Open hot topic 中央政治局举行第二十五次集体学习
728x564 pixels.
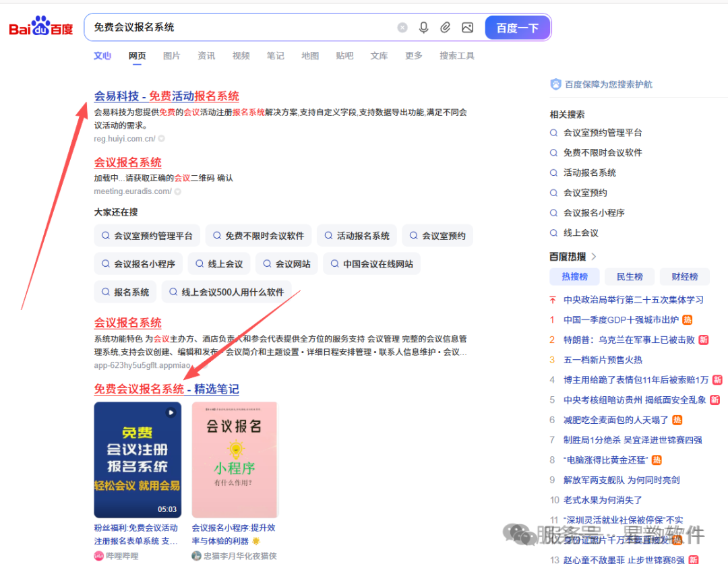(633, 300)
